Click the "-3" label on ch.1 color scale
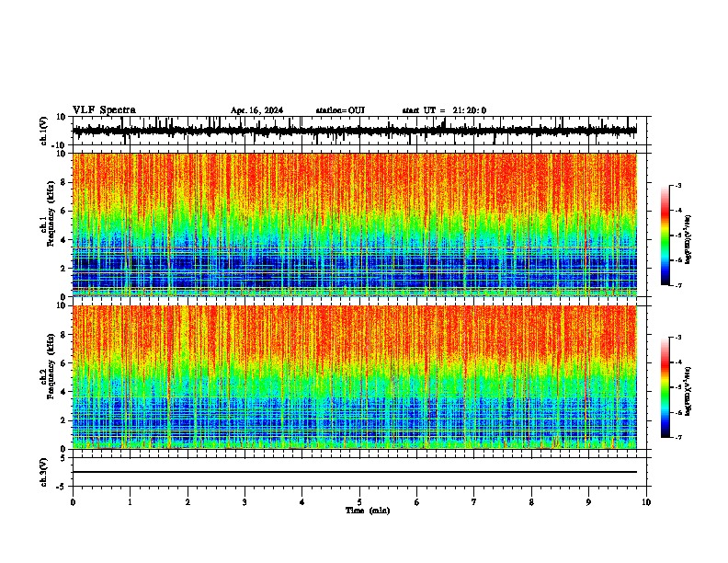The image size is (728, 563). coord(678,186)
